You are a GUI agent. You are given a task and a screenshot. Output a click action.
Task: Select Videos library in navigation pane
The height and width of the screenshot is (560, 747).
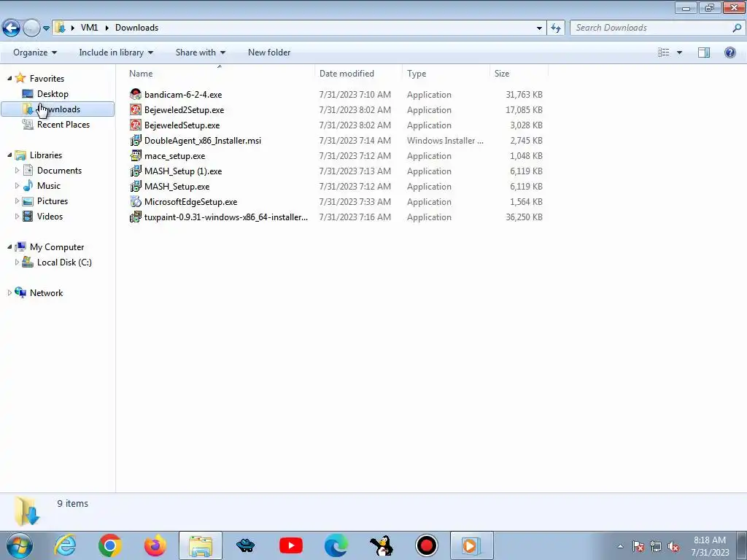50,216
